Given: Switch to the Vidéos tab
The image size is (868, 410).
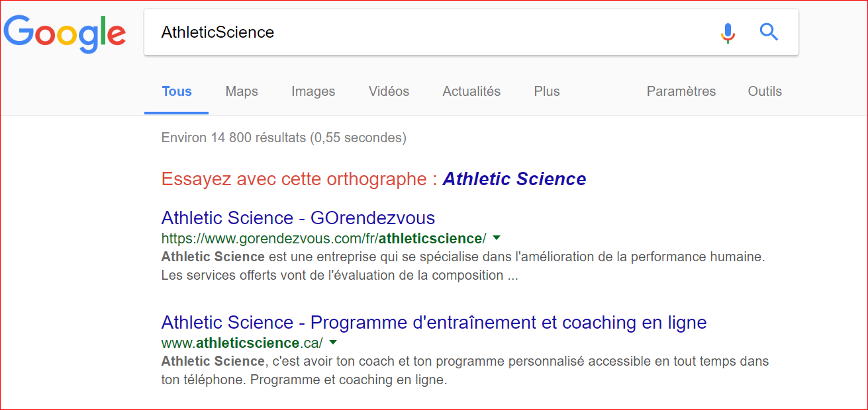Looking at the screenshot, I should 389,91.
